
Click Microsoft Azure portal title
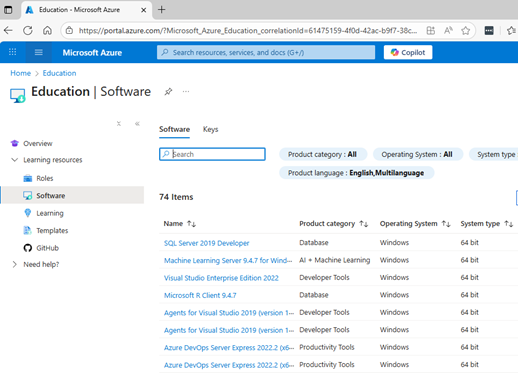[92, 53]
